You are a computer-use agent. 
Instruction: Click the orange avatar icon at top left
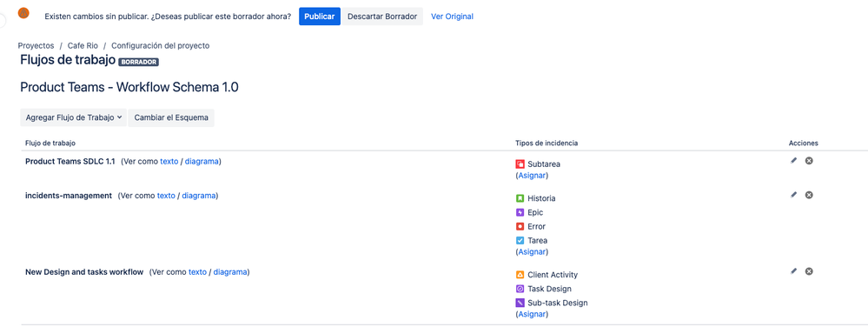pyautogui.click(x=23, y=13)
